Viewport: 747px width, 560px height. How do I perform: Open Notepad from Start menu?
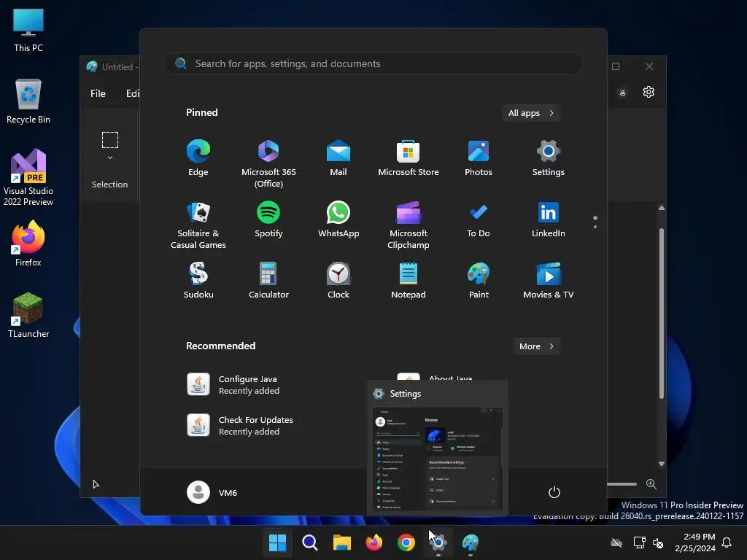click(x=409, y=281)
